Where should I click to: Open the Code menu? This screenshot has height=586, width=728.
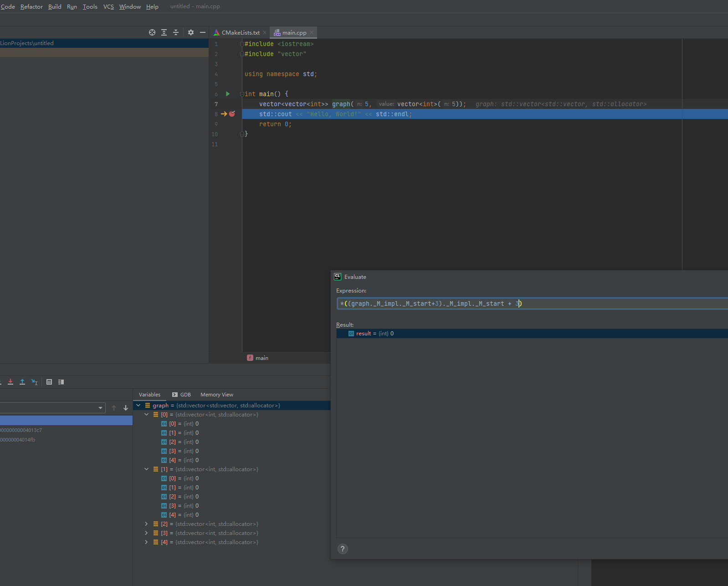(8, 6)
